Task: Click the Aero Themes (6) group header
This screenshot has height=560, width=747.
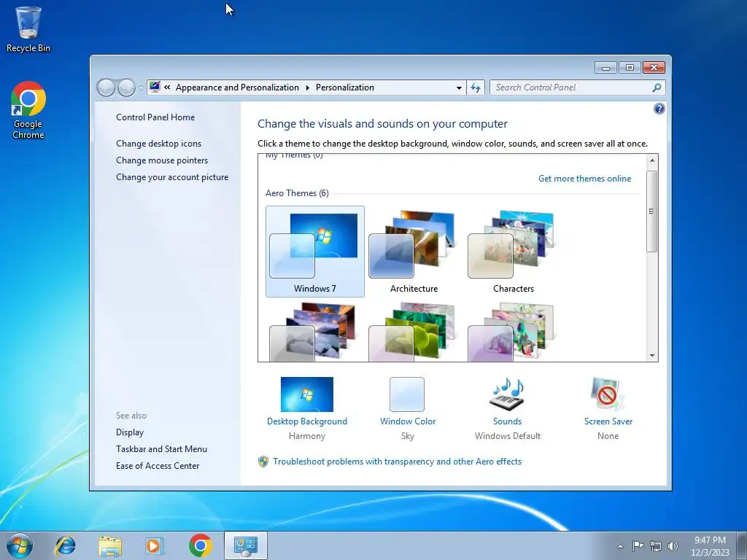Action: click(297, 192)
